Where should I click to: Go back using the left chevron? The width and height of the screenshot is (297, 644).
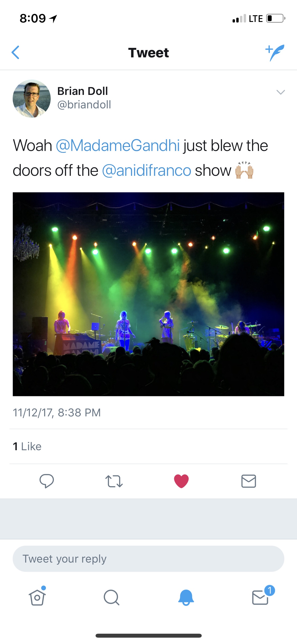pyautogui.click(x=16, y=52)
